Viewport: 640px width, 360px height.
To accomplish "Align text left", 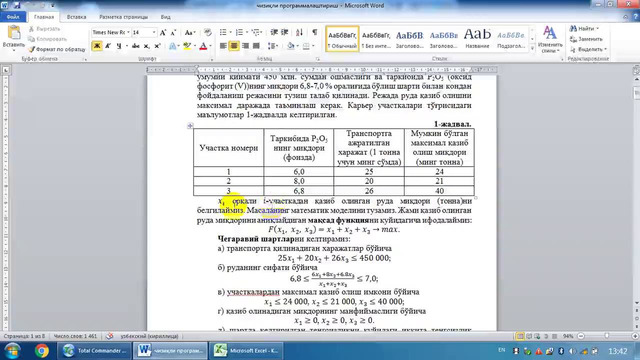I will 223,46.
